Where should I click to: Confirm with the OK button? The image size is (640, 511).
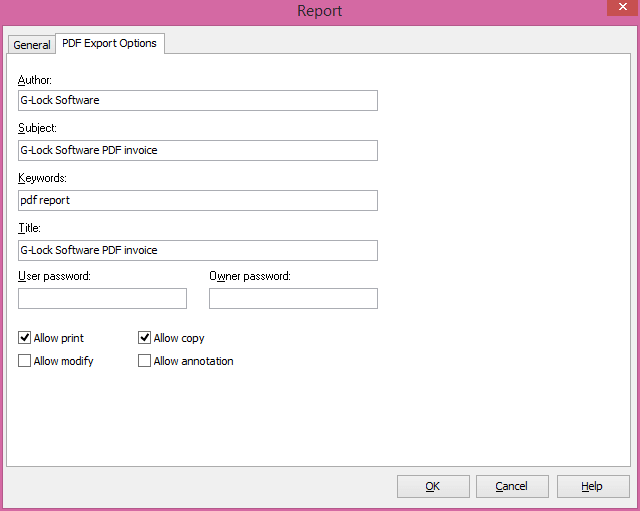pos(433,486)
